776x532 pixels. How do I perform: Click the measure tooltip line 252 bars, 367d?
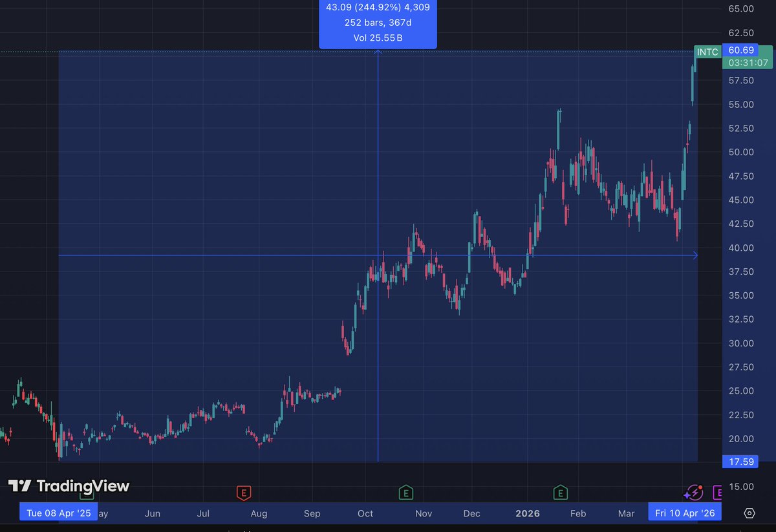coord(378,23)
